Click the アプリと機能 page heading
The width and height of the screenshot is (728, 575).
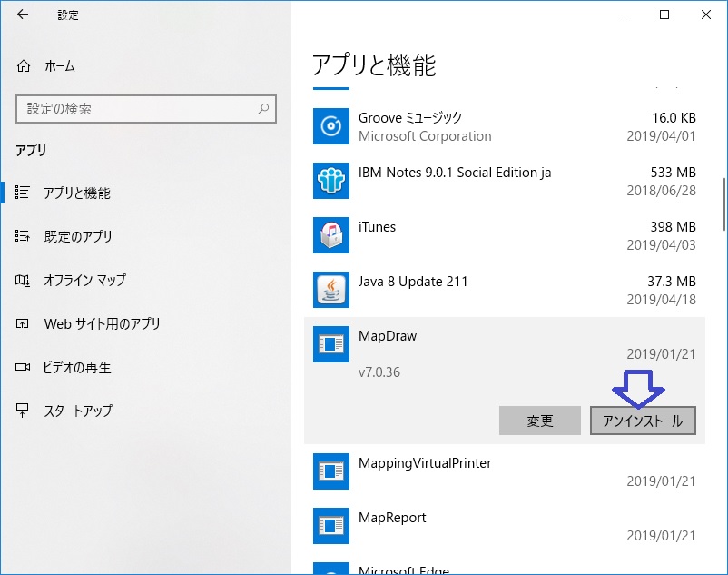(x=374, y=65)
